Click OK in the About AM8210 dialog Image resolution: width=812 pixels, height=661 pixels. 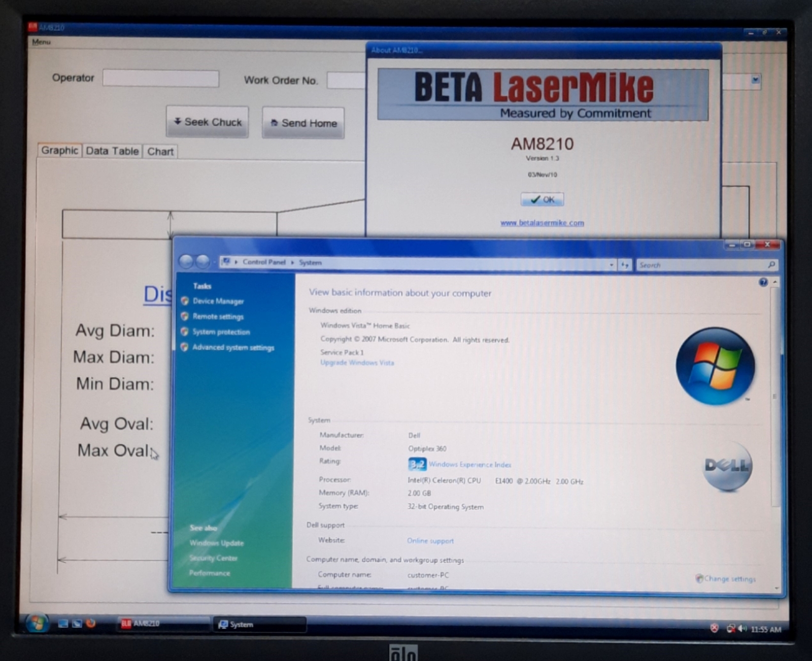tap(542, 199)
